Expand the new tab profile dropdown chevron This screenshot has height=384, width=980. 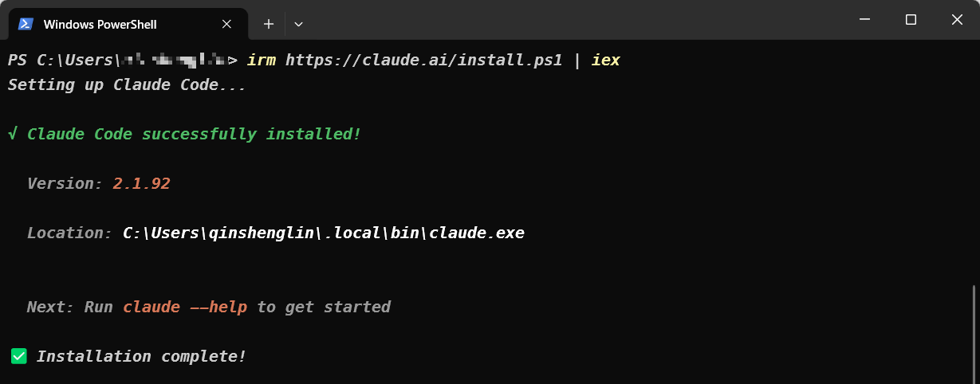(298, 24)
